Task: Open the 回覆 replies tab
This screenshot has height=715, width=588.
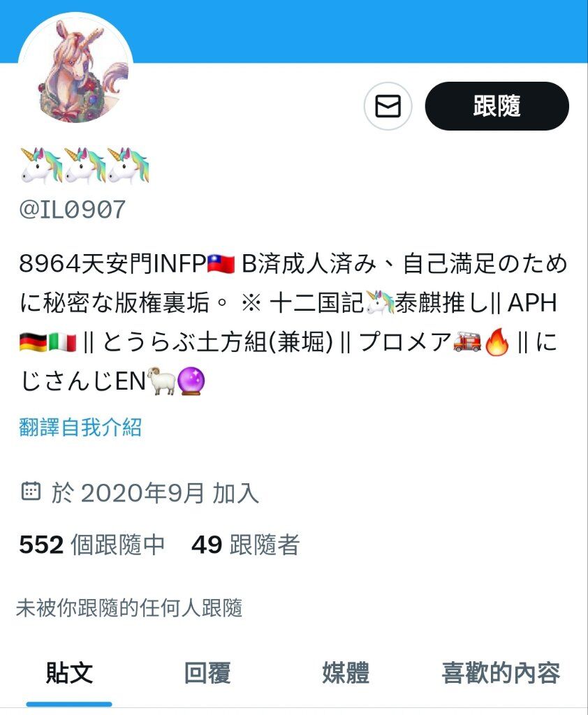Action: coord(207,673)
